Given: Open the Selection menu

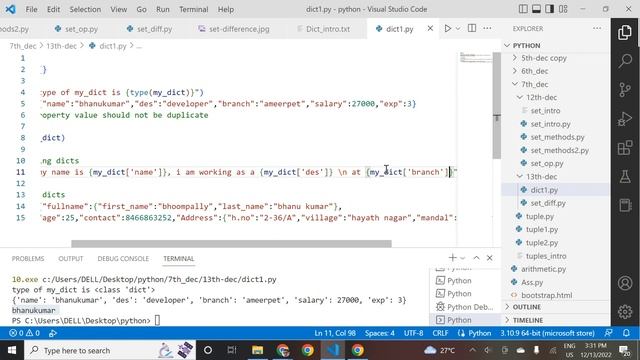Looking at the screenshot, I should (85, 9).
